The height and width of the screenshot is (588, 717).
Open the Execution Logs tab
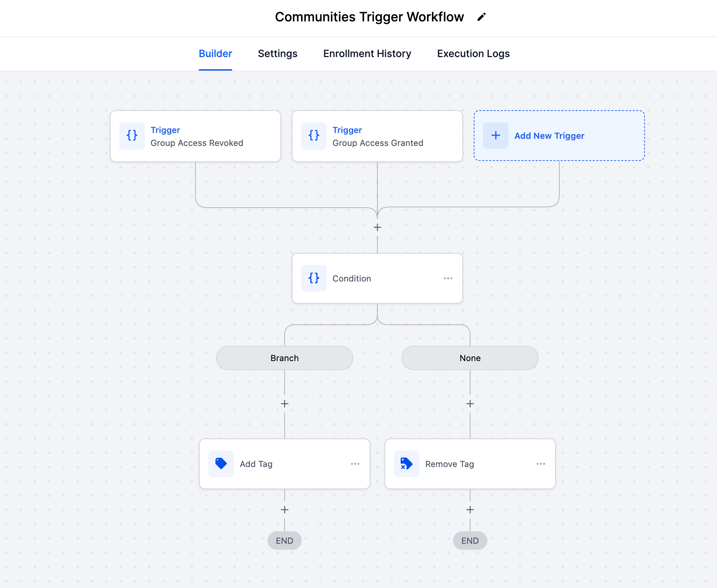(473, 54)
